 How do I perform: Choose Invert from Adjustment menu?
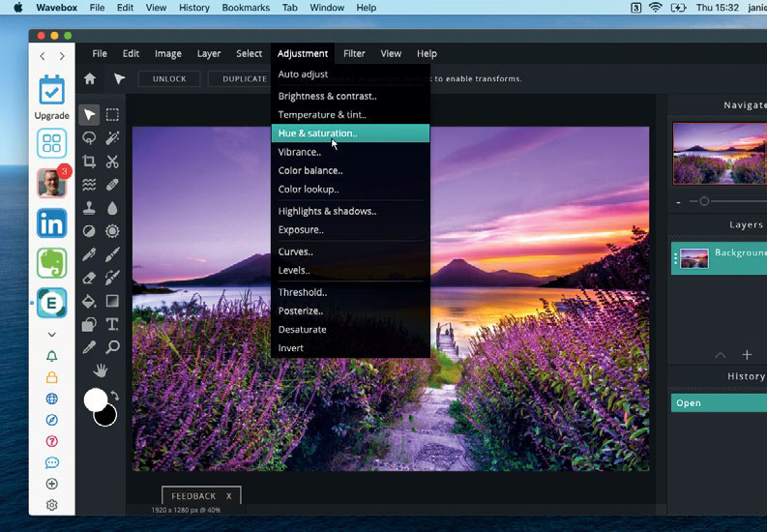click(350, 348)
